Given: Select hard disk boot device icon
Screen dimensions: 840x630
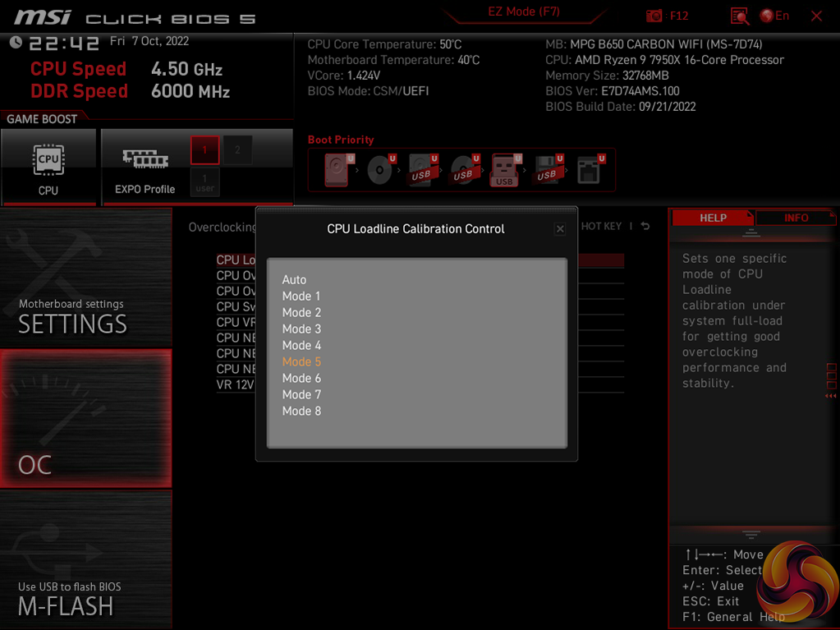Looking at the screenshot, I should tap(338, 170).
